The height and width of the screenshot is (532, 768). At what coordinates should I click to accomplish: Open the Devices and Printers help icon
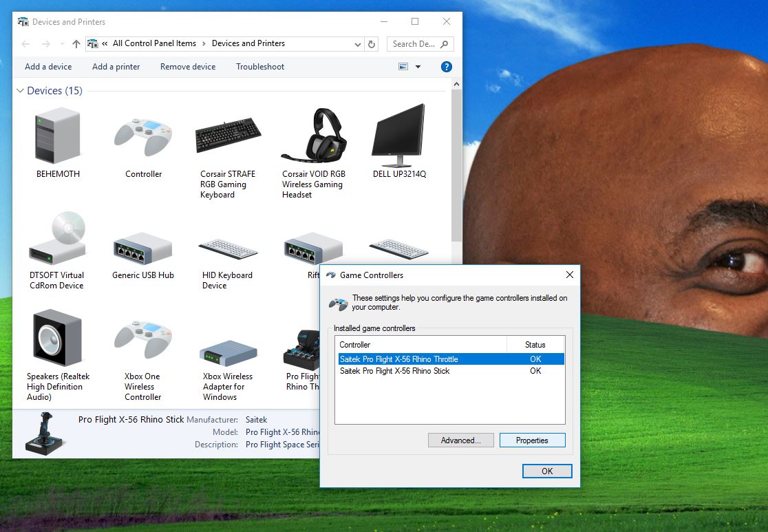tap(446, 67)
